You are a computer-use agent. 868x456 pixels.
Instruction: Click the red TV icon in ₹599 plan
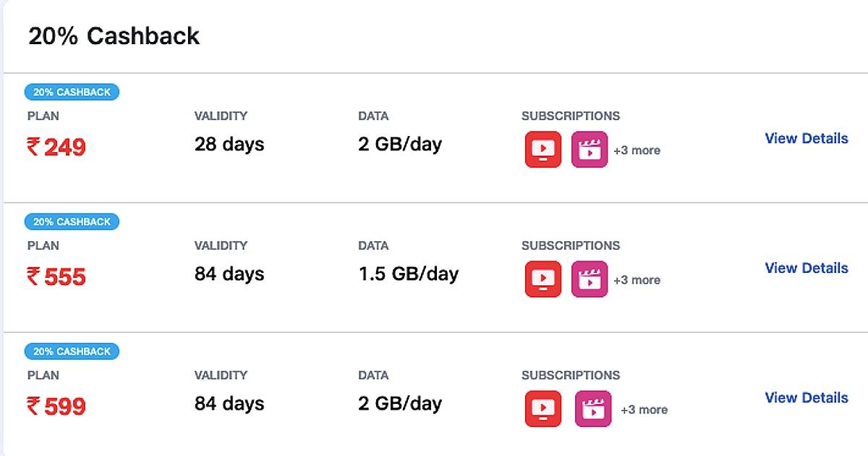[x=542, y=408]
